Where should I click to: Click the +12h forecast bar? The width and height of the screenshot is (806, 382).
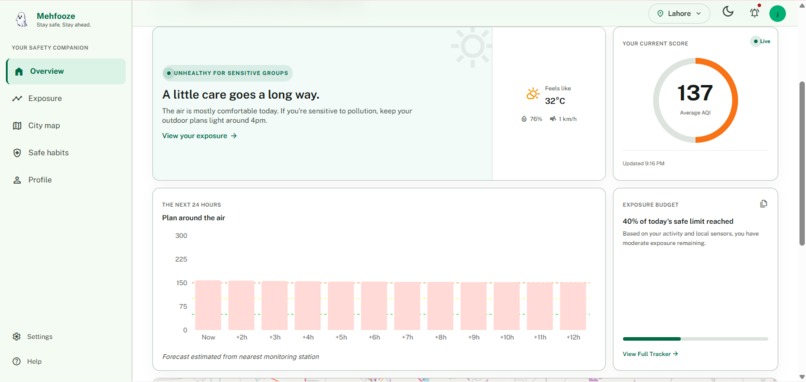573,306
